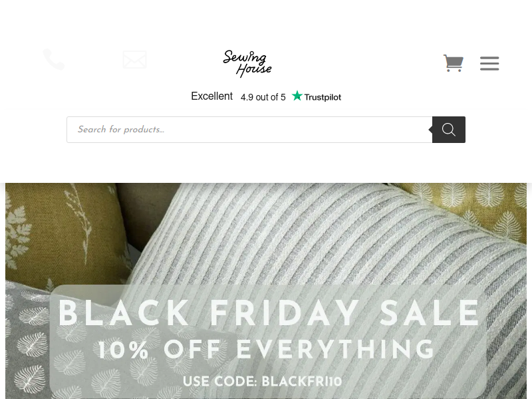Focus the Search for products field

coord(249,130)
